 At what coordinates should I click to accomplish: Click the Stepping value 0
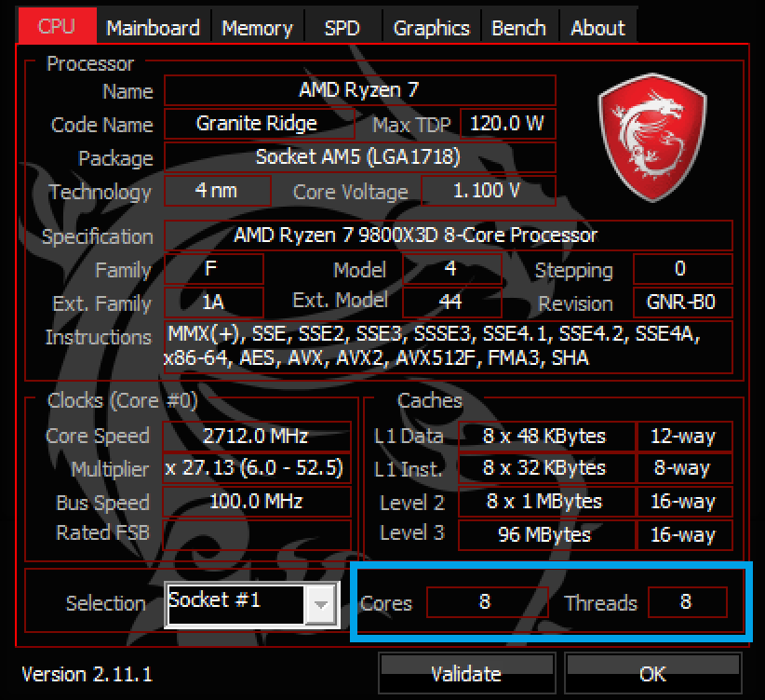pyautogui.click(x=683, y=269)
